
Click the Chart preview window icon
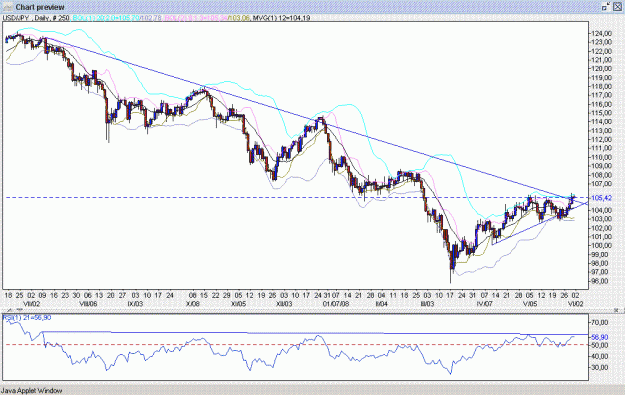[7, 7]
